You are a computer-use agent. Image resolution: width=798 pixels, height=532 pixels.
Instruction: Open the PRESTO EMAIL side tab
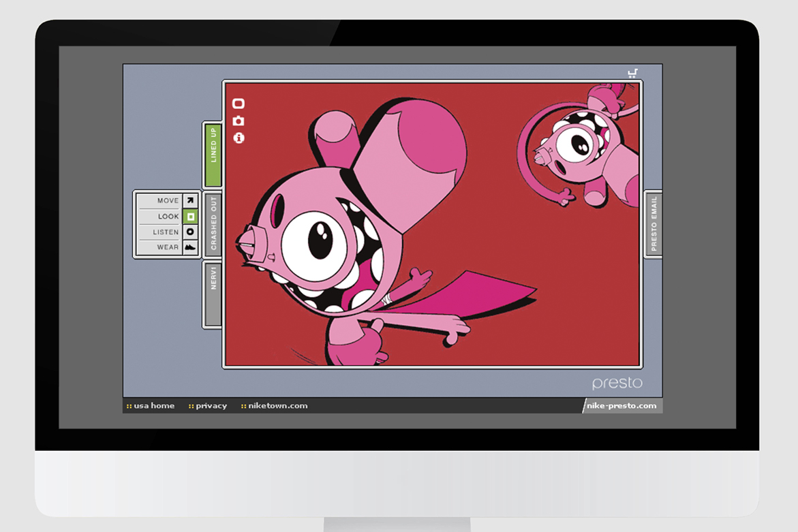[654, 224]
